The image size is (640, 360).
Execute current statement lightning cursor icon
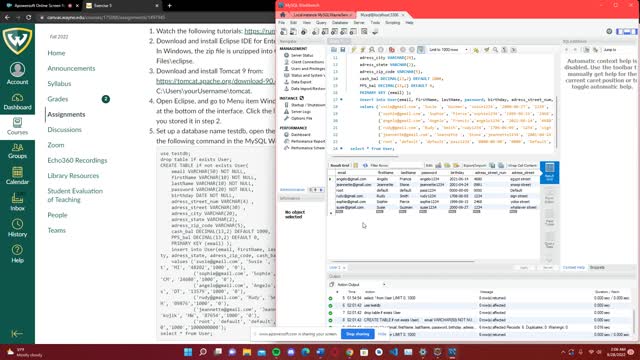[362, 50]
